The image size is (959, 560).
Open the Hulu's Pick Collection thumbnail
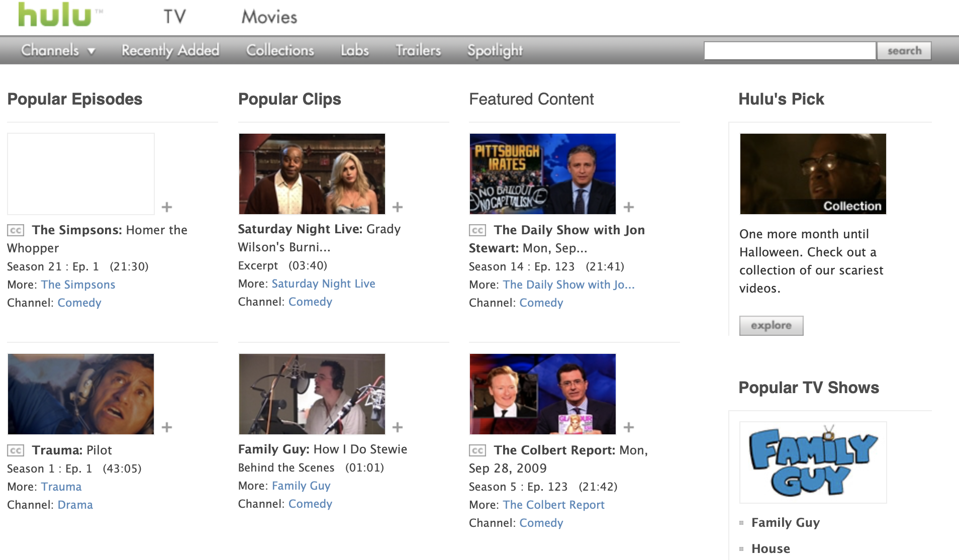click(813, 174)
